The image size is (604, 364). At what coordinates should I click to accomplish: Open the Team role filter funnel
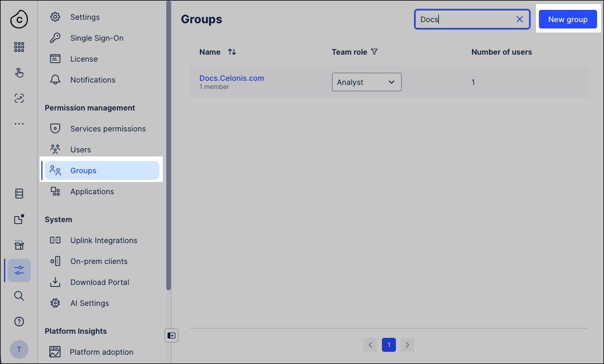pyautogui.click(x=374, y=52)
